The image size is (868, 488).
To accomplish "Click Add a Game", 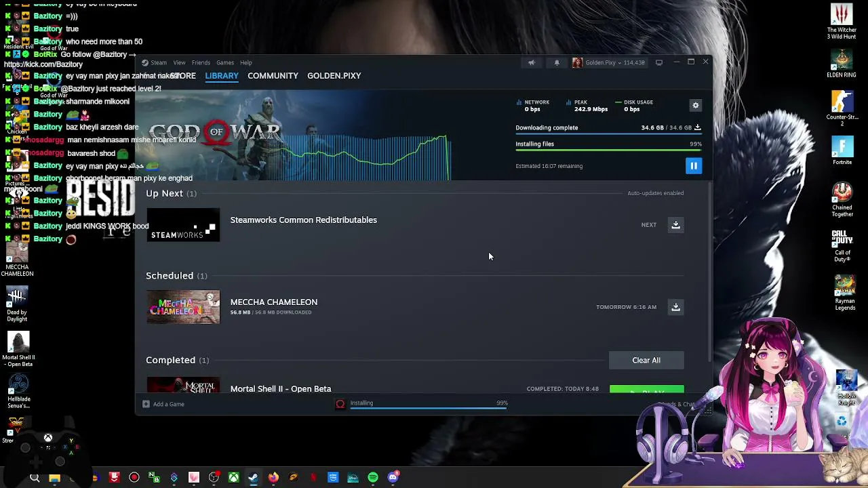I will (x=163, y=404).
